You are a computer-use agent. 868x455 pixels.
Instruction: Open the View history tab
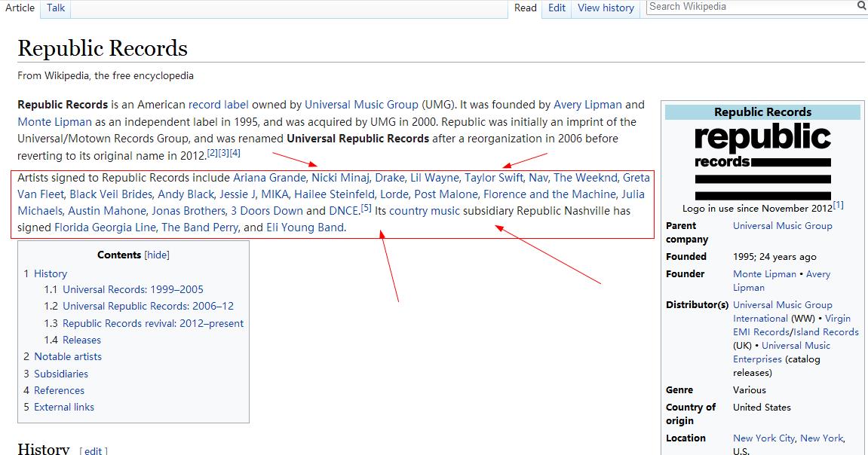point(606,8)
